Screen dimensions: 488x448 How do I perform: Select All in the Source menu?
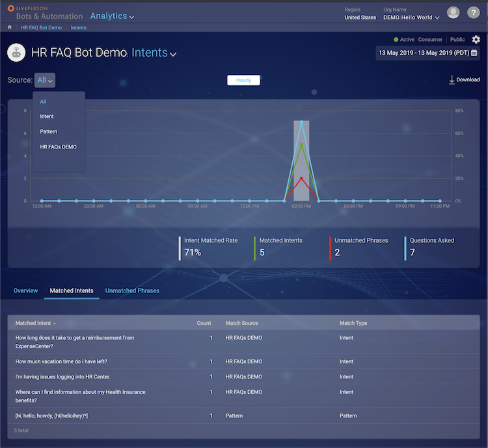click(x=43, y=102)
